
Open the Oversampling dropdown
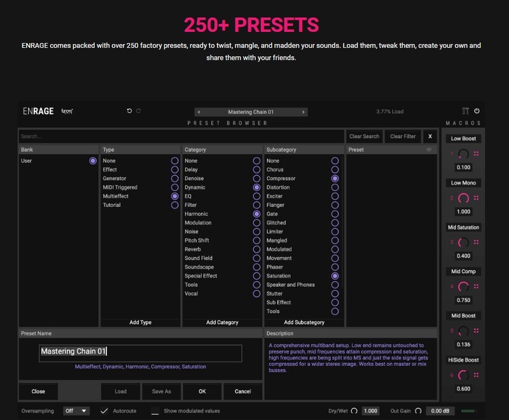(76, 411)
